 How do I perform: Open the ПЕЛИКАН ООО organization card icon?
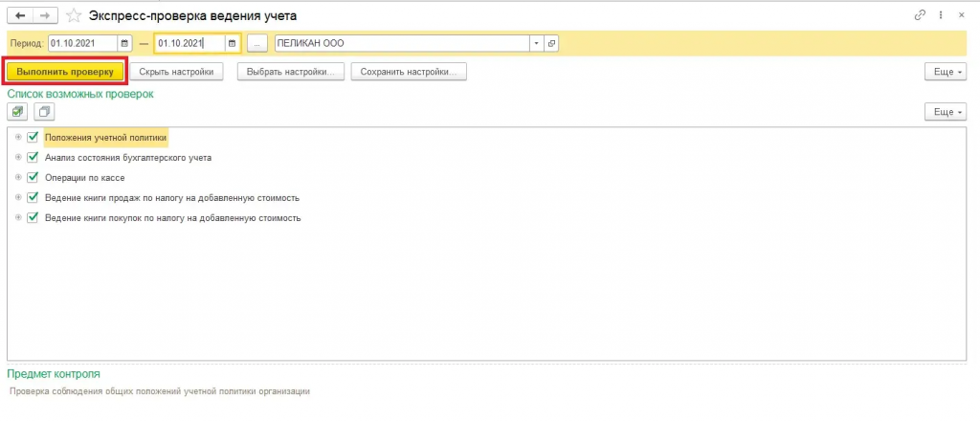[551, 43]
